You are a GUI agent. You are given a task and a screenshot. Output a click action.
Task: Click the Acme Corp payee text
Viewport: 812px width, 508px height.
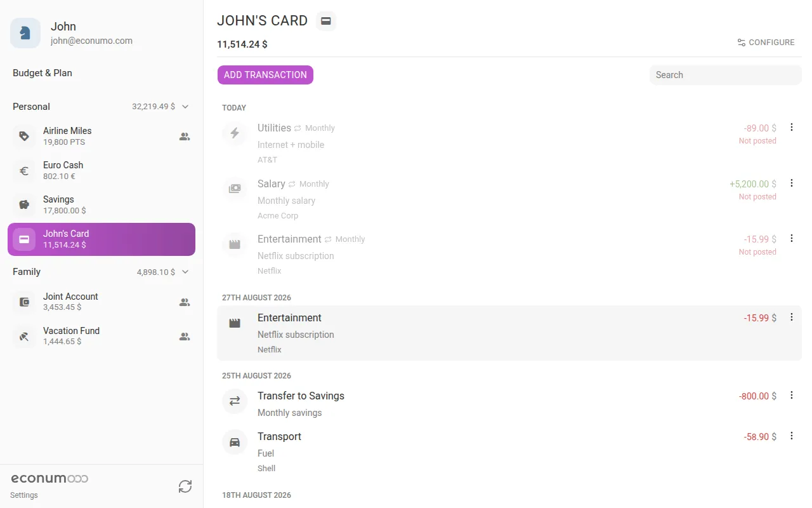pyautogui.click(x=278, y=215)
